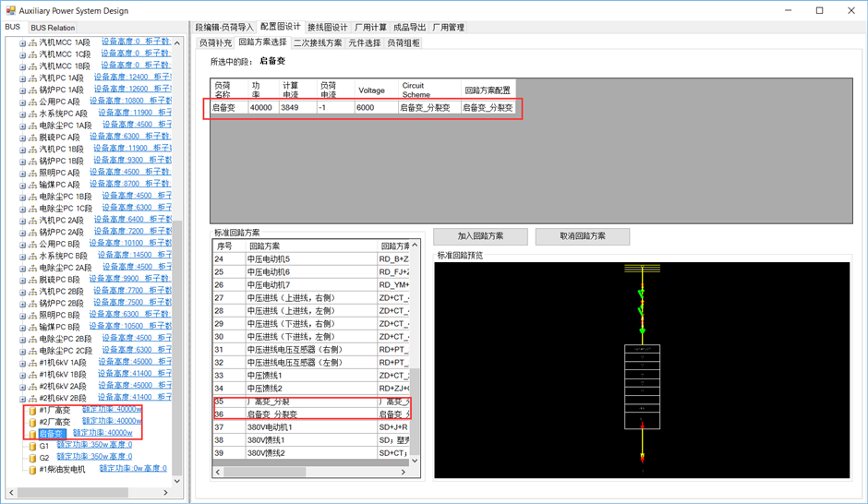Expand the 电除尘PC 1A段 node
The height and width of the screenshot is (504, 868).
point(22,126)
